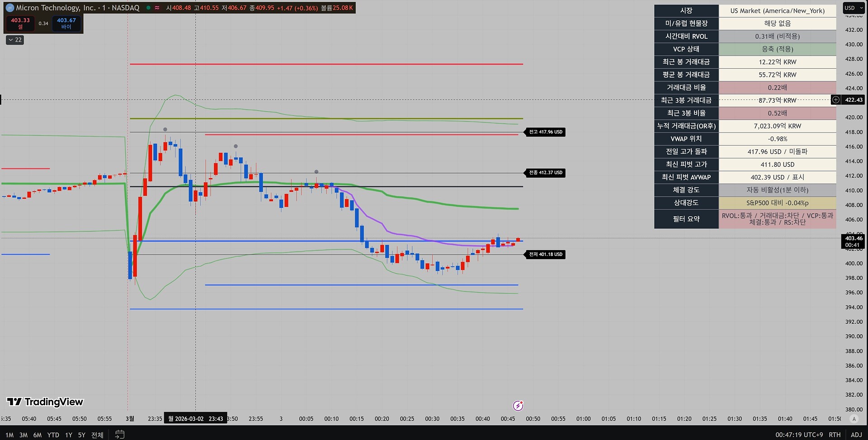Click the 체결 강도 row header
868x440 pixels.
686,190
